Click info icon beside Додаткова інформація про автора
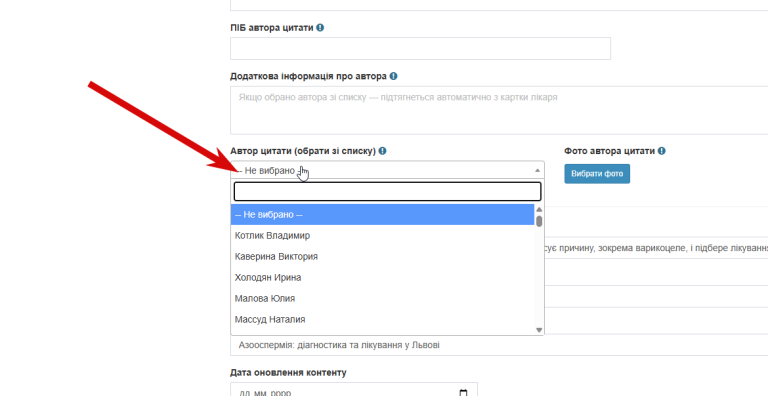The height and width of the screenshot is (396, 768). click(393, 76)
